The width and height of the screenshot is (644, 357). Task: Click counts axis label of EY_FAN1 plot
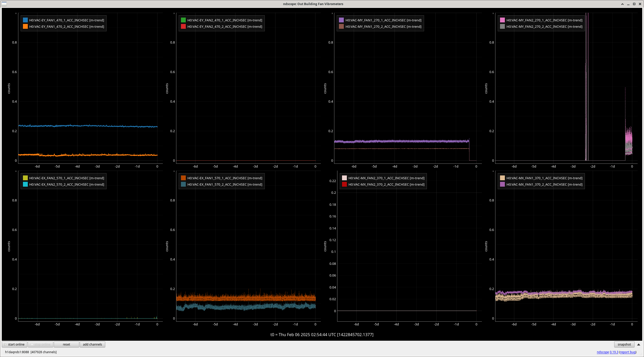9,88
